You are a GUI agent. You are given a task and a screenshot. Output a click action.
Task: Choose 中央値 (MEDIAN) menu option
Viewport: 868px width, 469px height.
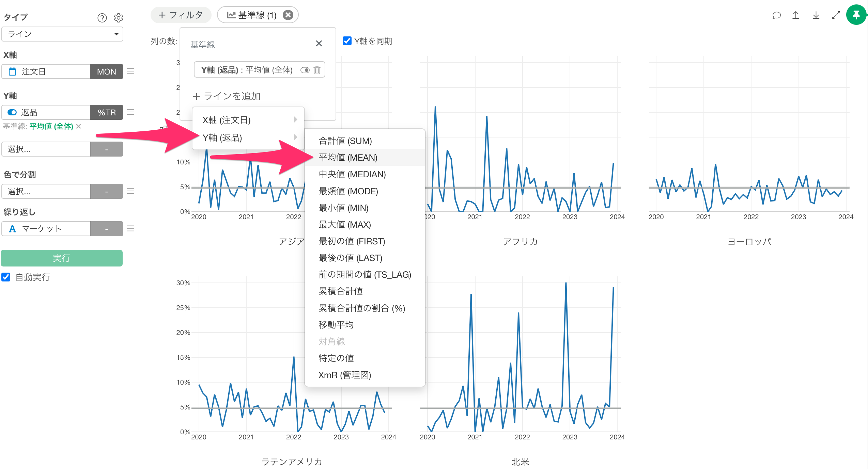(352, 174)
